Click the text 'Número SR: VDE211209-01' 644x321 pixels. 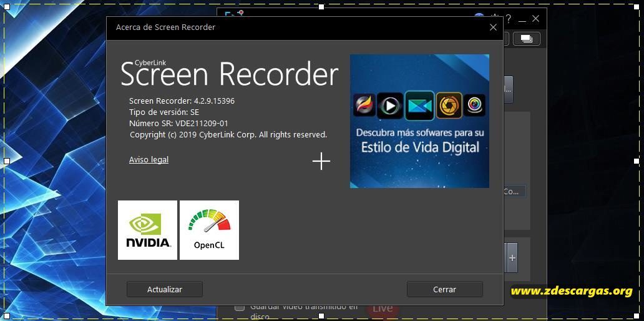178,123
